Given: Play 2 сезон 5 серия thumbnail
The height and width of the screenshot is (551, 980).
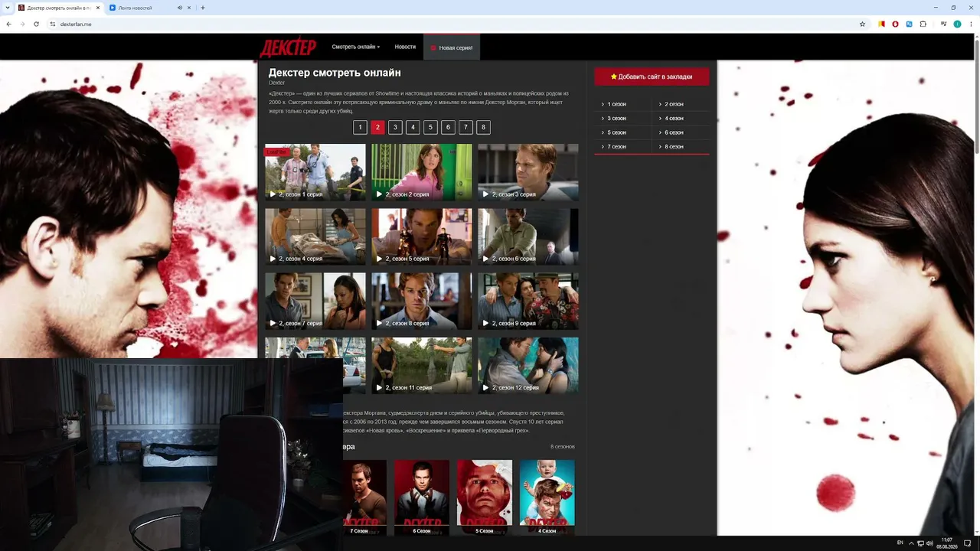Looking at the screenshot, I should [x=422, y=236].
